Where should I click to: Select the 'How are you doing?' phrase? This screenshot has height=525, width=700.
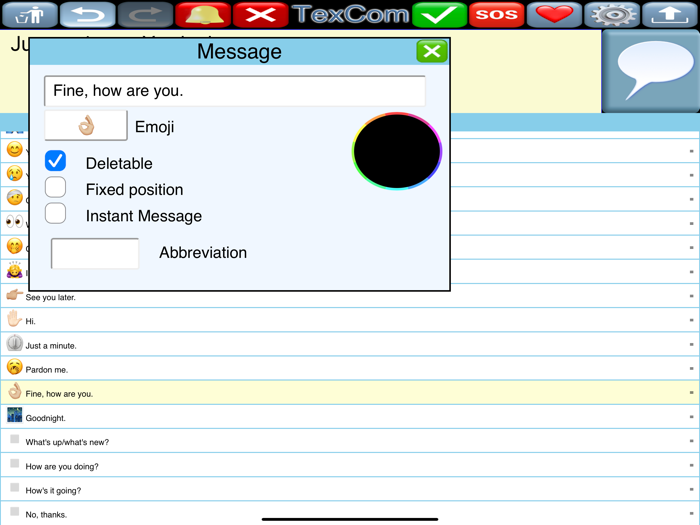pyautogui.click(x=350, y=465)
